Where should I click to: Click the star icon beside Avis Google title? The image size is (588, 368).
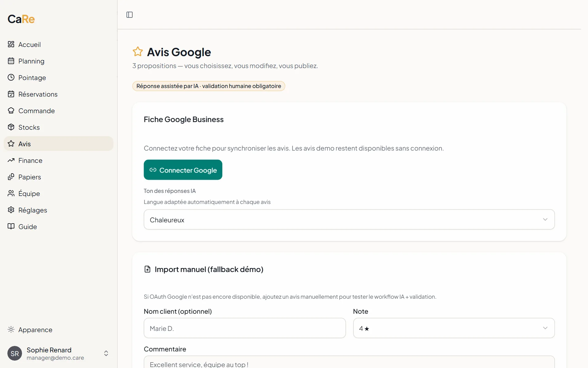point(138,52)
